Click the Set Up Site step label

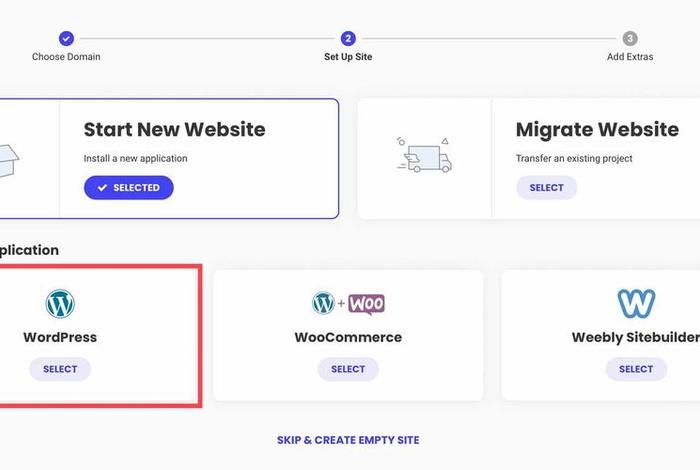coord(348,57)
